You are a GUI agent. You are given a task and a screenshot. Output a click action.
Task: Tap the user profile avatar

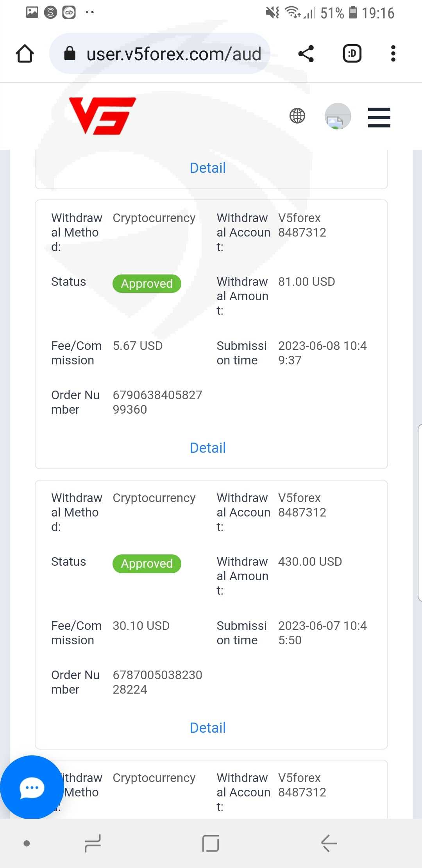(x=338, y=116)
